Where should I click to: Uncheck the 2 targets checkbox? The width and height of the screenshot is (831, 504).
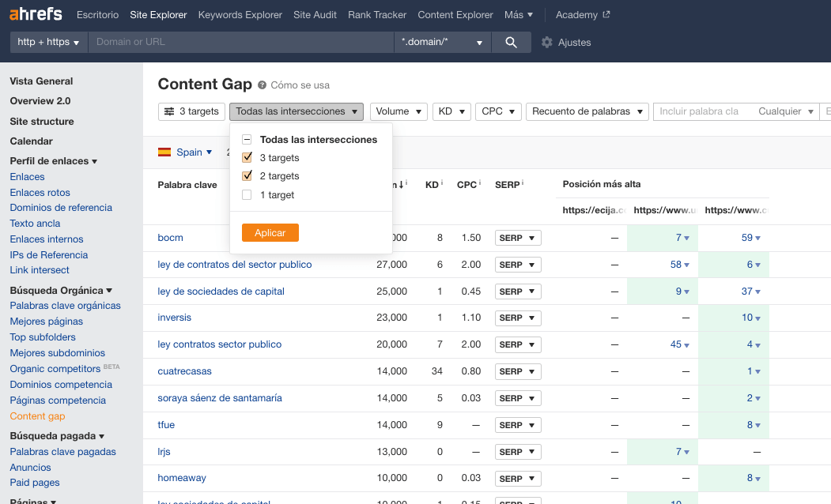[x=247, y=175]
